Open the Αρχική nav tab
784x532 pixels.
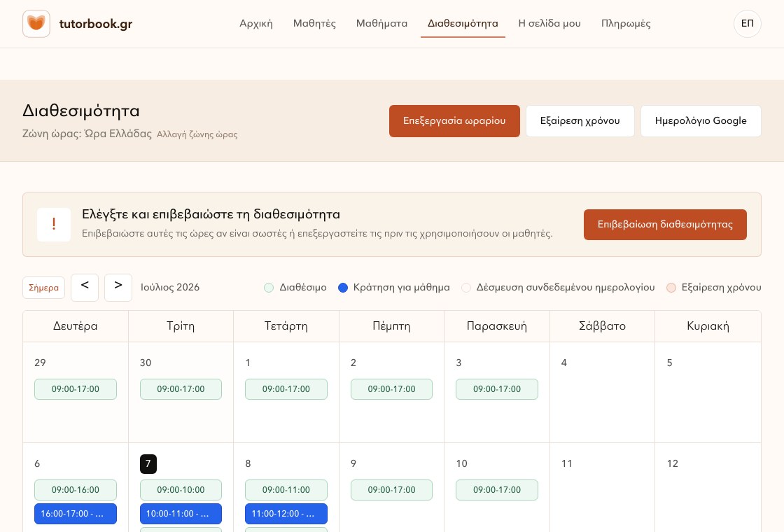[x=256, y=24]
